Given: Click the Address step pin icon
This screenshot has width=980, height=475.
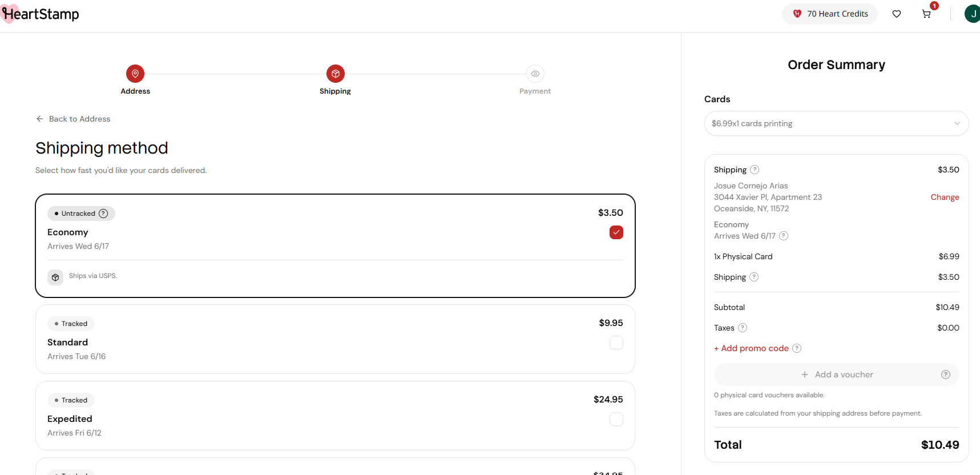Looking at the screenshot, I should [x=135, y=74].
